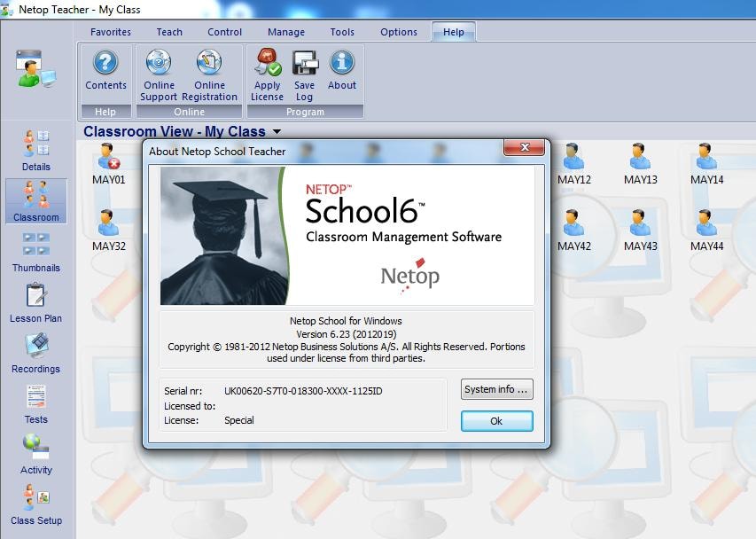The image size is (756, 539).
Task: Open the Control tab
Action: pyautogui.click(x=225, y=32)
